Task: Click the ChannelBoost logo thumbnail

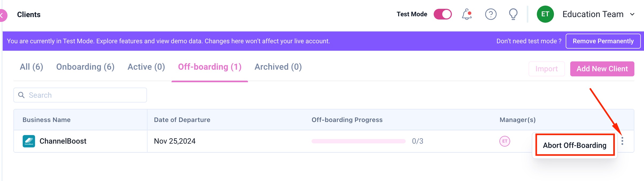Action: click(29, 141)
